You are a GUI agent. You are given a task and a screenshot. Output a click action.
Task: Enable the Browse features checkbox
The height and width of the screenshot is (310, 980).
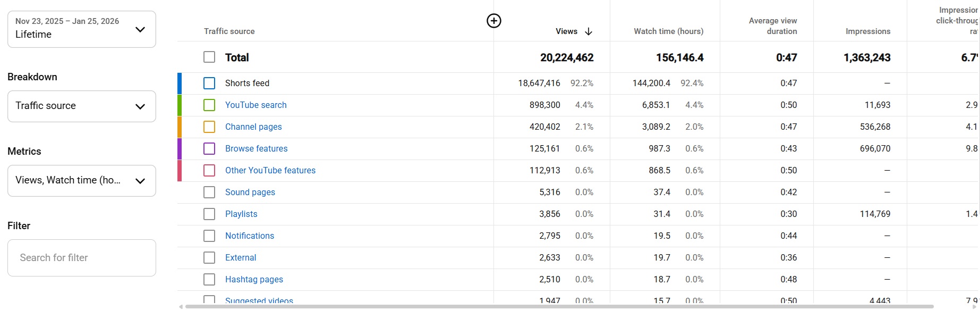tap(209, 149)
